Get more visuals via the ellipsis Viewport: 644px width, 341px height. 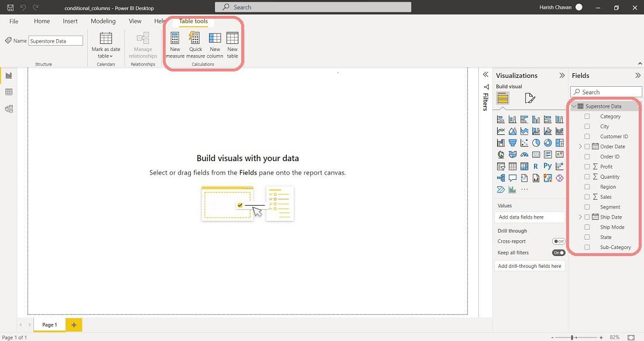coord(525,189)
